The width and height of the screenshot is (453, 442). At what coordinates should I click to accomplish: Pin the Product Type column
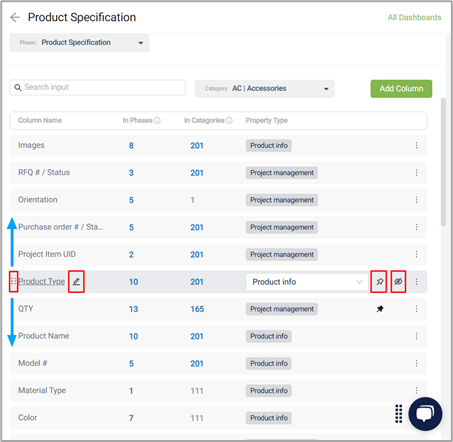pos(379,282)
